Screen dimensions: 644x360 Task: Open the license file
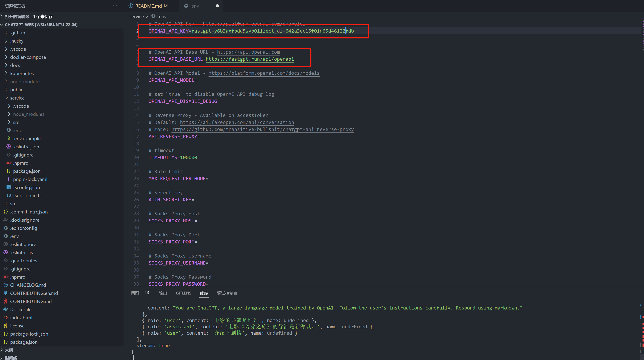coord(17,326)
